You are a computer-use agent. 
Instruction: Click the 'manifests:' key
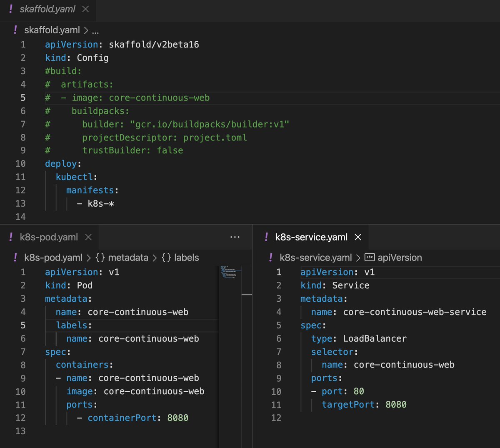[92, 190]
